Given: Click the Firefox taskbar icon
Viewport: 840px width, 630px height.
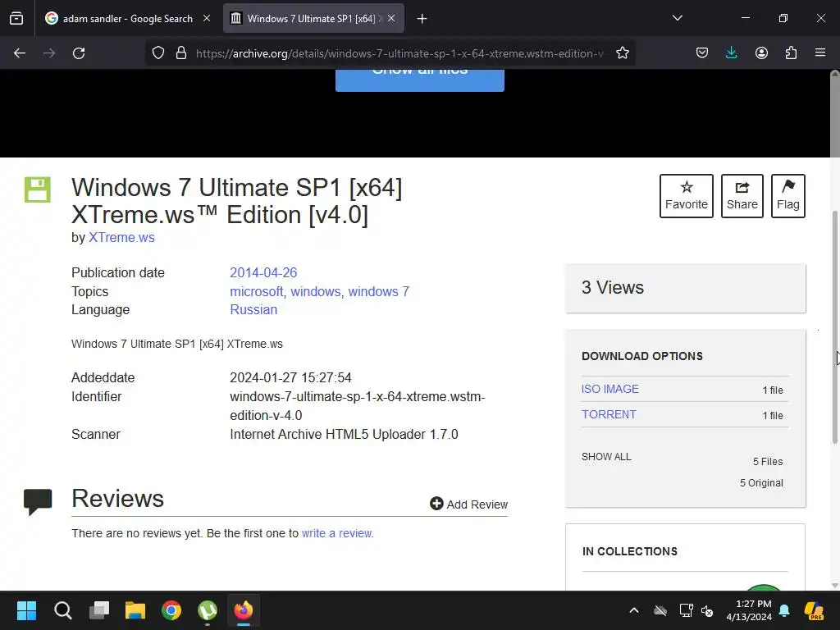Looking at the screenshot, I should point(243,610).
